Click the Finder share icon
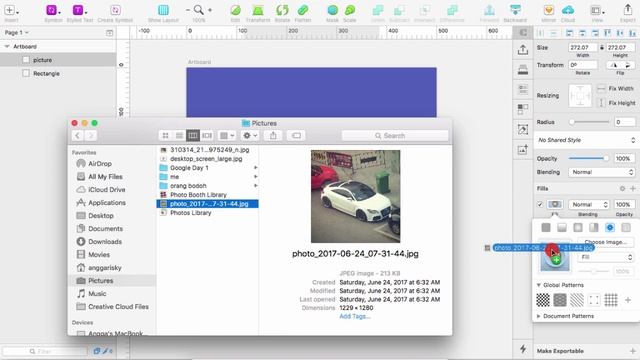 (x=273, y=136)
